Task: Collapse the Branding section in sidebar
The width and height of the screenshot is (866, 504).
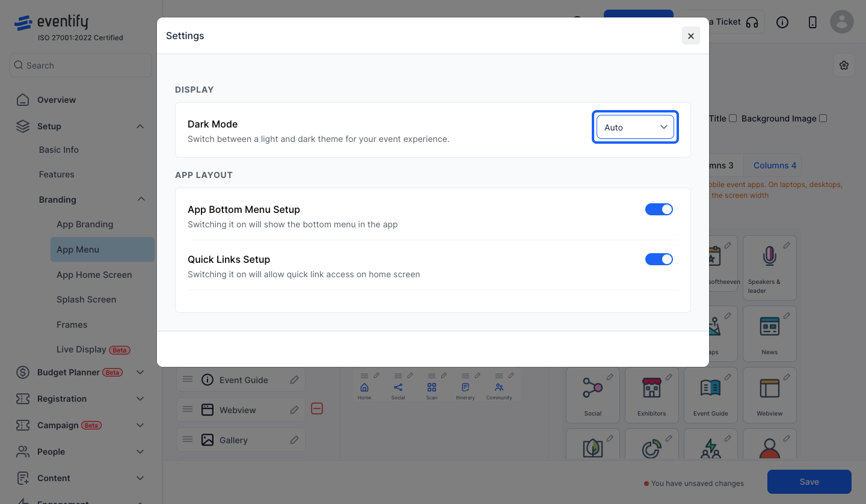Action: (141, 199)
